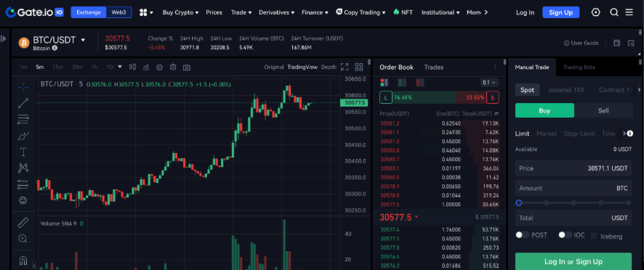
Task: Take a chart snapshot with camera icon
Action: (x=187, y=67)
